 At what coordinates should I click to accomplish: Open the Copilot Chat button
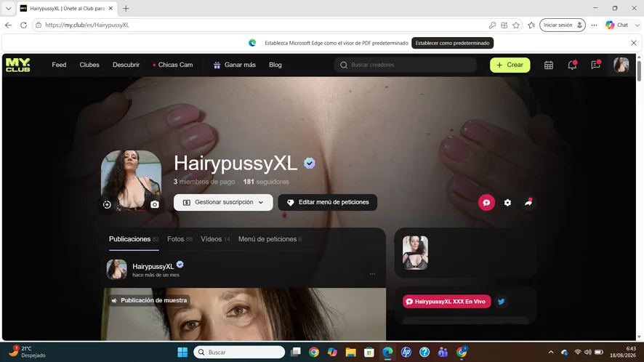pos(617,25)
